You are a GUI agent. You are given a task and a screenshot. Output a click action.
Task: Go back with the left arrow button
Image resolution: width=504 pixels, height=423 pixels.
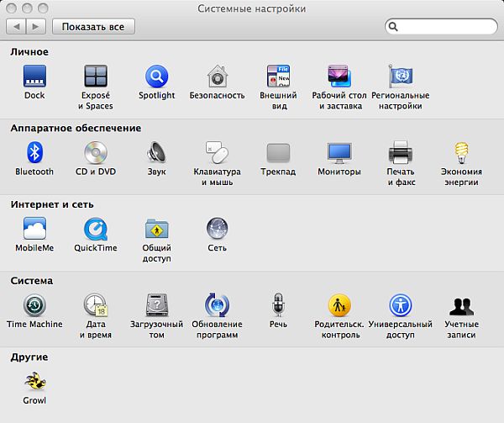[x=16, y=27]
